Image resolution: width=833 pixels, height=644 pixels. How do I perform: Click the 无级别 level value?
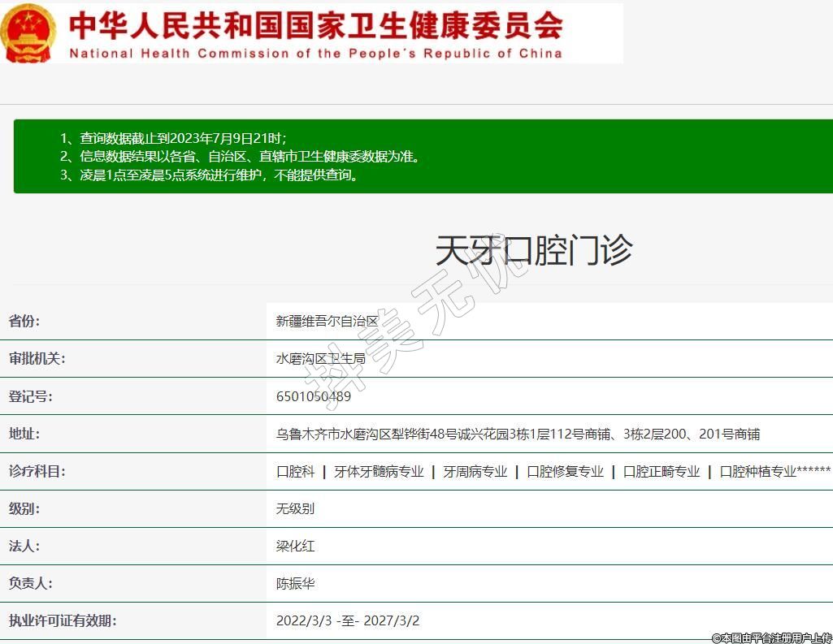[x=295, y=508]
